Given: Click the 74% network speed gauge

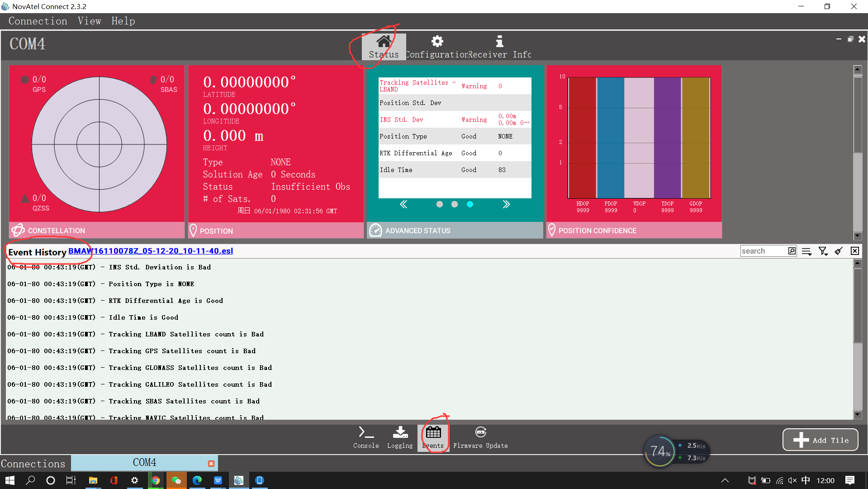Looking at the screenshot, I should [660, 451].
